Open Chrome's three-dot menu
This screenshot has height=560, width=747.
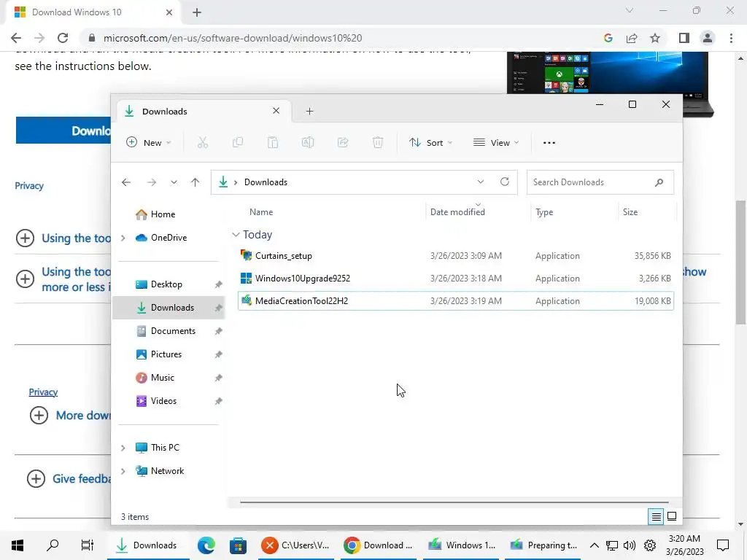pos(731,38)
